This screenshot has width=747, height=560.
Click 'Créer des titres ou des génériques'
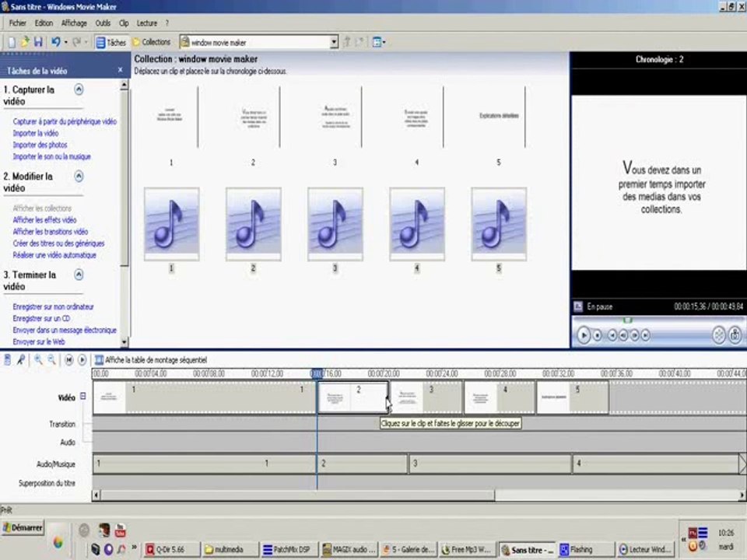click(x=58, y=243)
